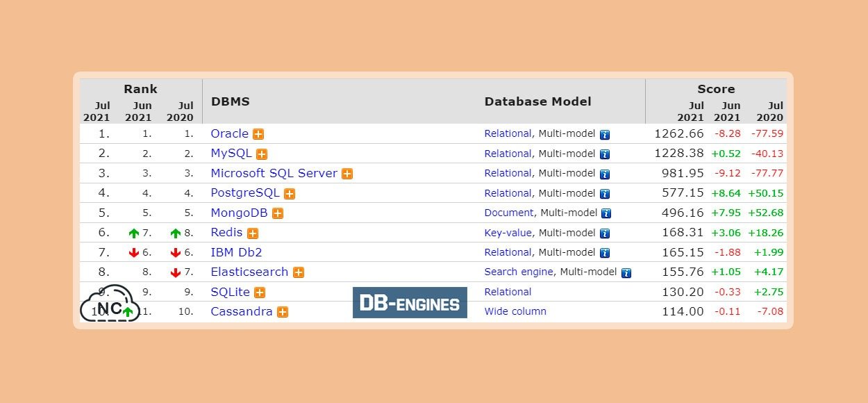The height and width of the screenshot is (403, 868).
Task: Click the NC cloud logo
Action: (x=106, y=304)
